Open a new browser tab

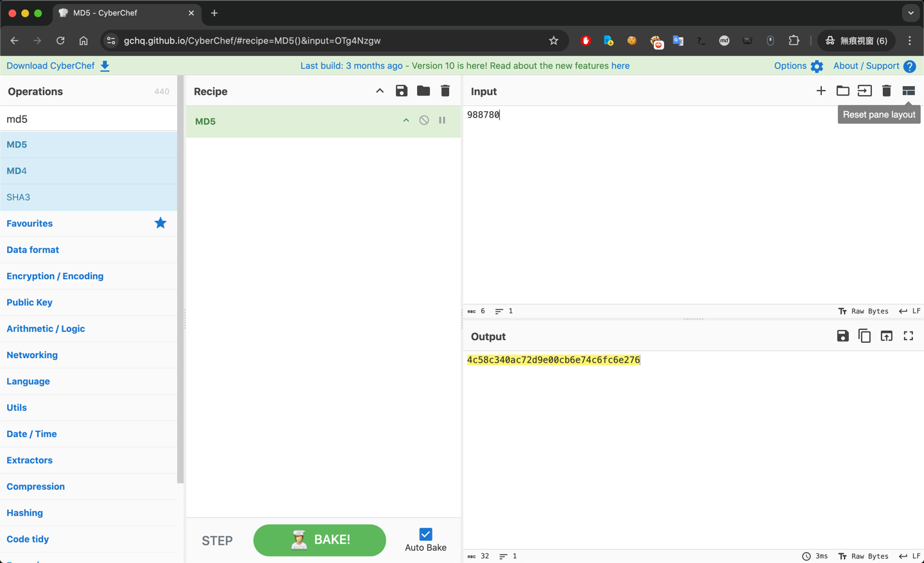coord(214,13)
